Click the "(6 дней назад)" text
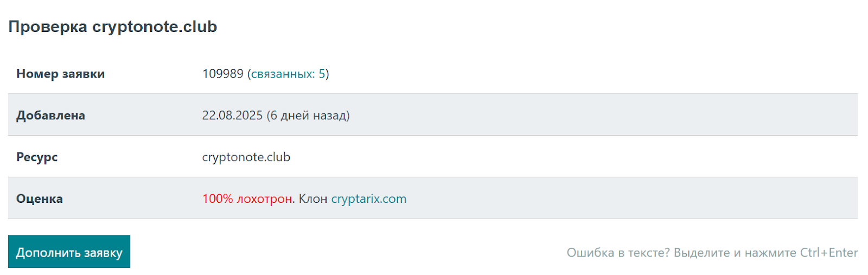Viewport: 868px width, 275px height. (308, 116)
